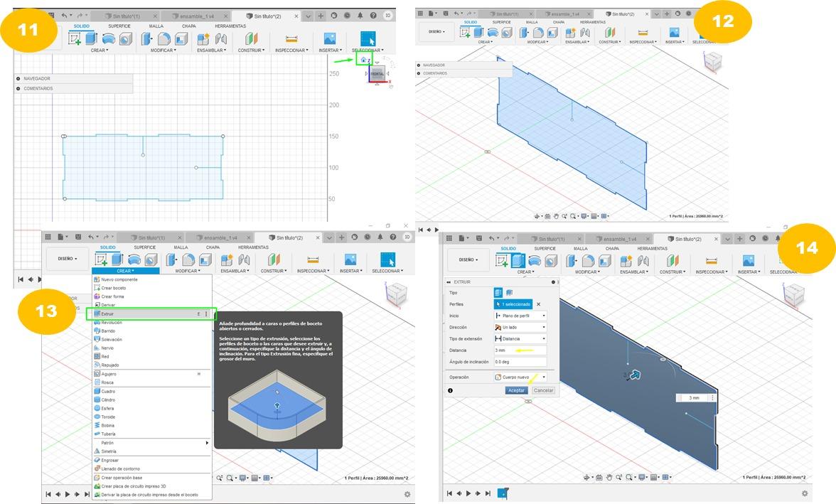
Task: Click the '1 seleccionado' profile selector
Action: point(513,304)
